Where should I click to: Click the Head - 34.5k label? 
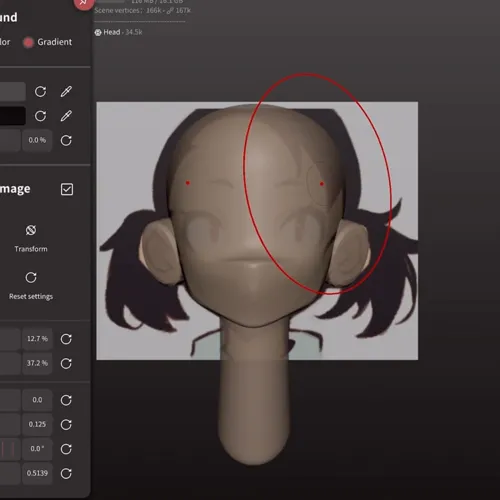pos(123,32)
